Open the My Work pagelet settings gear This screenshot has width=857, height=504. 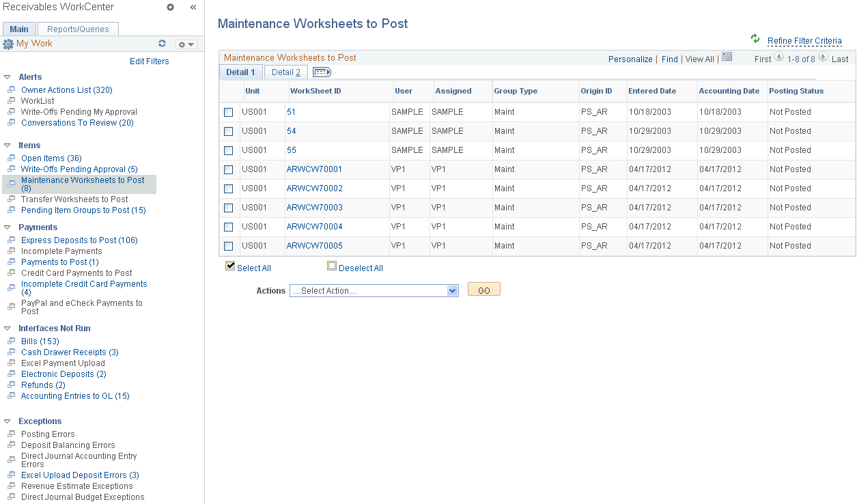click(x=183, y=42)
